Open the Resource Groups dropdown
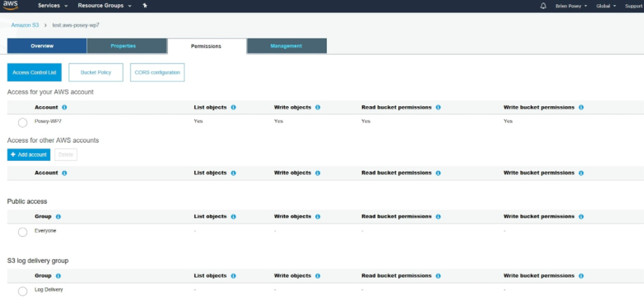644x304 pixels. (x=105, y=6)
